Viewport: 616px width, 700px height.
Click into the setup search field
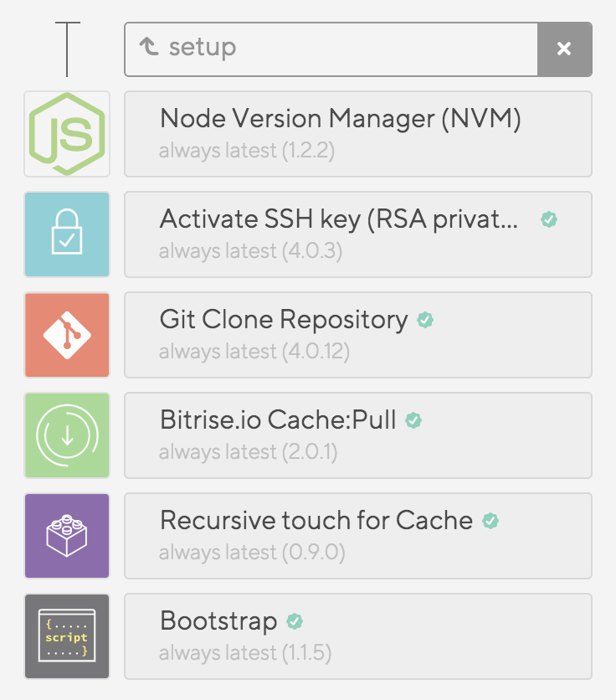352,49
